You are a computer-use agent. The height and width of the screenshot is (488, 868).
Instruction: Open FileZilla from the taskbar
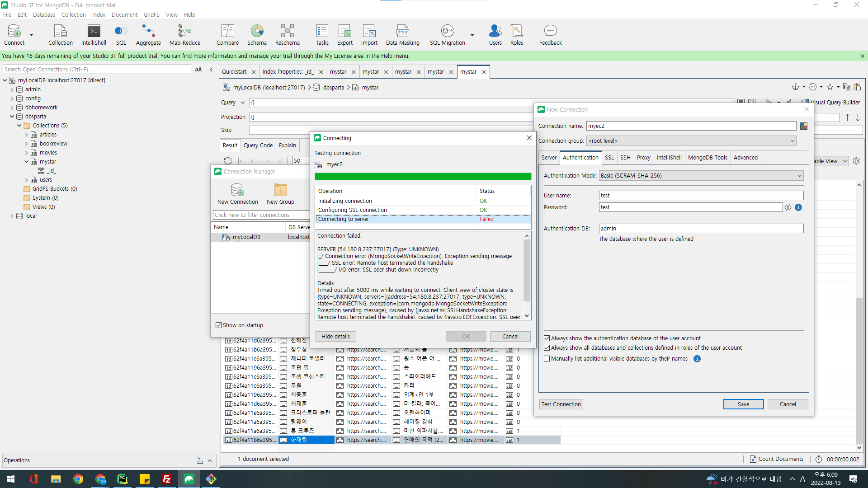click(x=167, y=479)
